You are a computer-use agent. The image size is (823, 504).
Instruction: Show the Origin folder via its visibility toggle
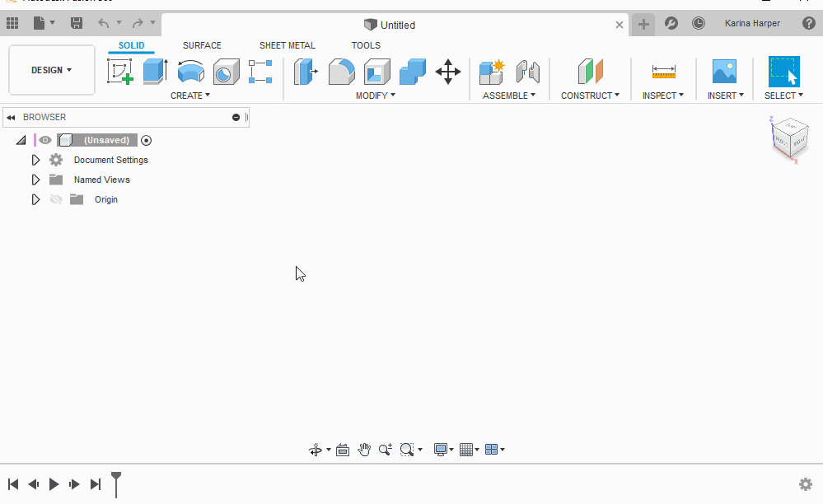(55, 199)
